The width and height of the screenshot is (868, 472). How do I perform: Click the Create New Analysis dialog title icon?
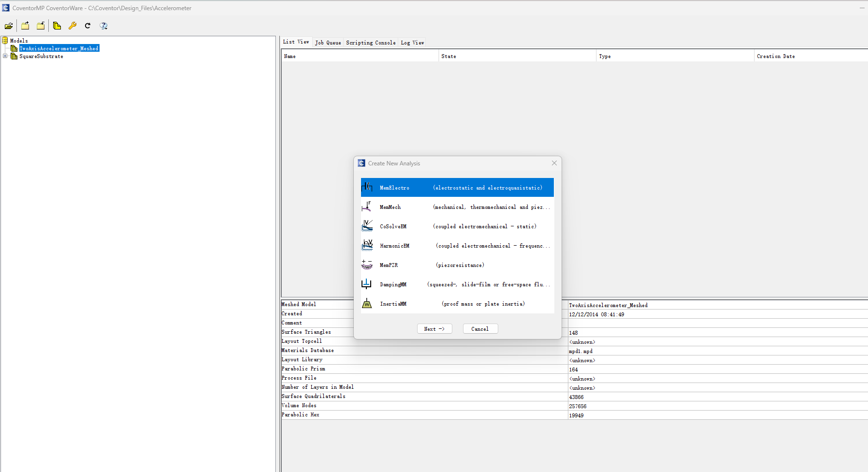click(362, 163)
